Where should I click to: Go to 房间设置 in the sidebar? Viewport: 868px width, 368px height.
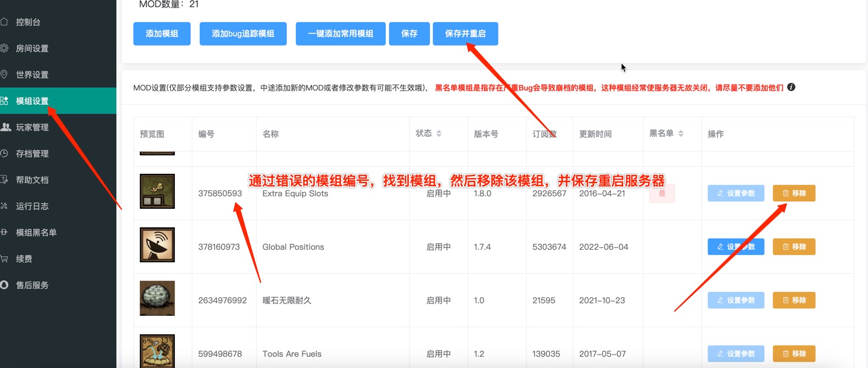[32, 49]
